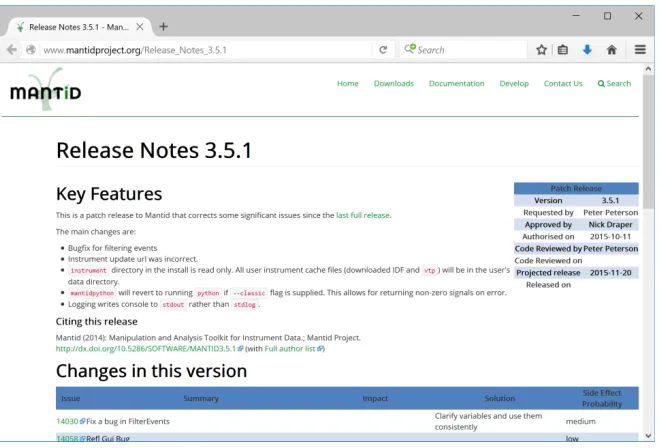Open the bookmarks list icon
The image size is (662, 448).
click(563, 50)
